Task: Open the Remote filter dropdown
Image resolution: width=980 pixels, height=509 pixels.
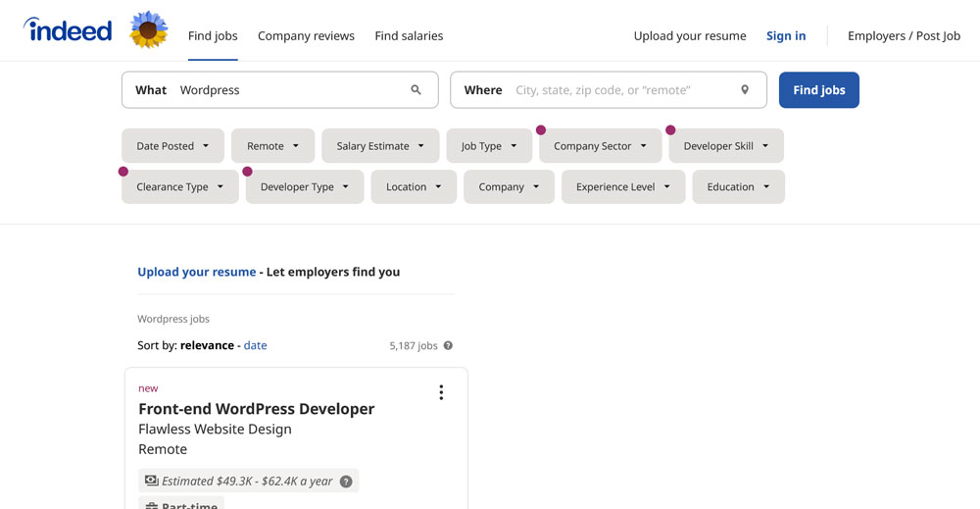Action: point(272,146)
